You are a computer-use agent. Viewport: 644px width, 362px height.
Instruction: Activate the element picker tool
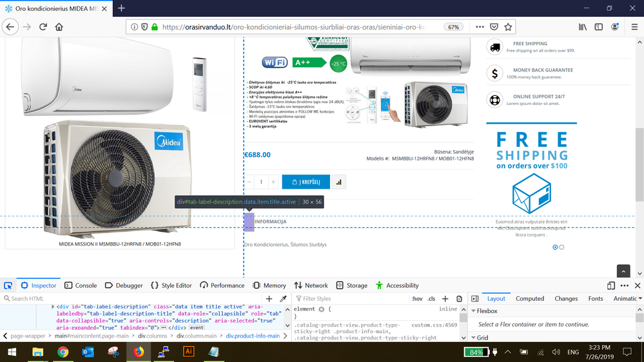[8, 285]
